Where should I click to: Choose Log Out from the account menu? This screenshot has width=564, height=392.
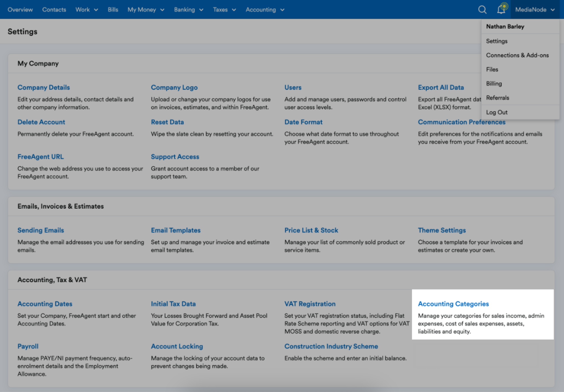click(x=497, y=112)
